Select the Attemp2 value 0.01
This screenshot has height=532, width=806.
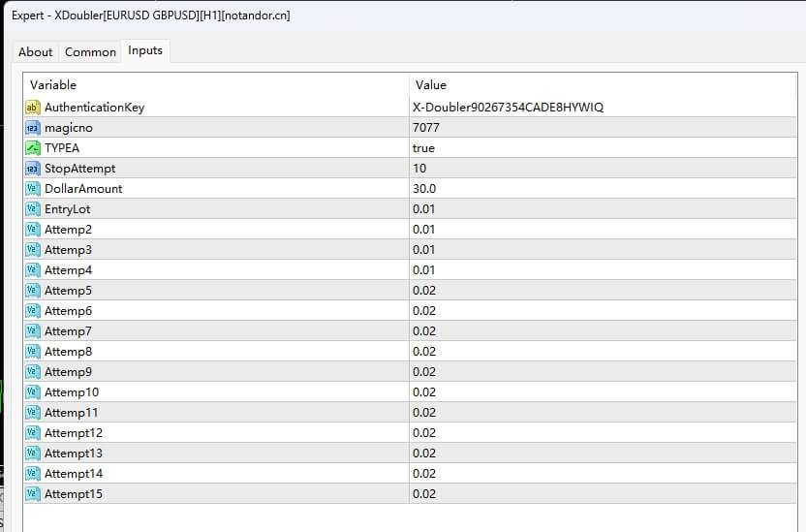[x=423, y=230]
